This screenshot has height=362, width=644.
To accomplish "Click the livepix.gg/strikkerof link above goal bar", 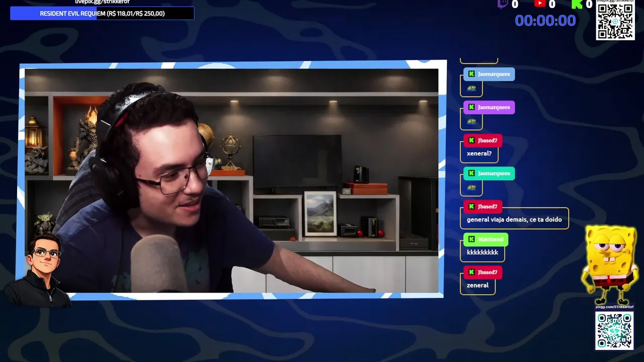I will (102, 2).
